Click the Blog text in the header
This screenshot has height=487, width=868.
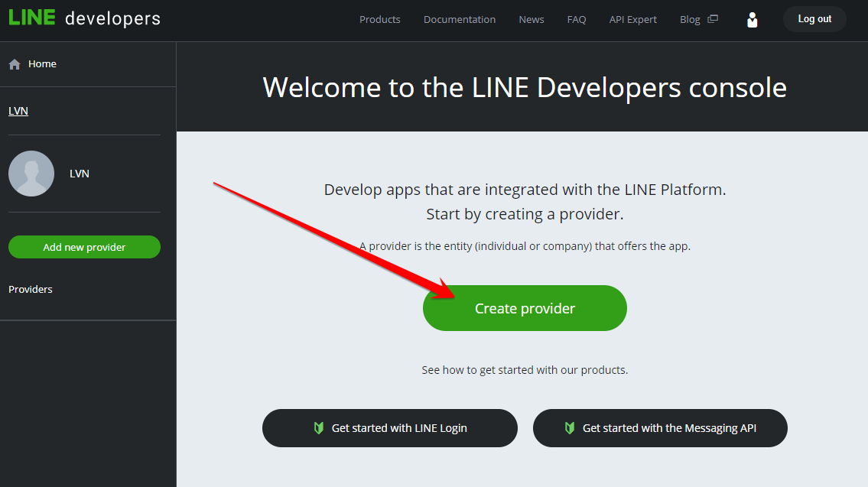pyautogui.click(x=690, y=19)
